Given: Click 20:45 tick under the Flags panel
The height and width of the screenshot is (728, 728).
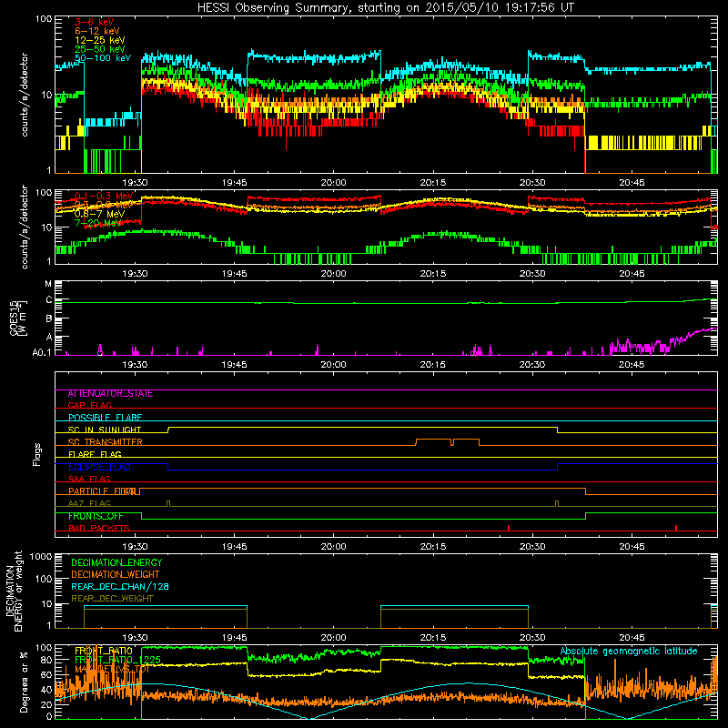Looking at the screenshot, I should 632,547.
